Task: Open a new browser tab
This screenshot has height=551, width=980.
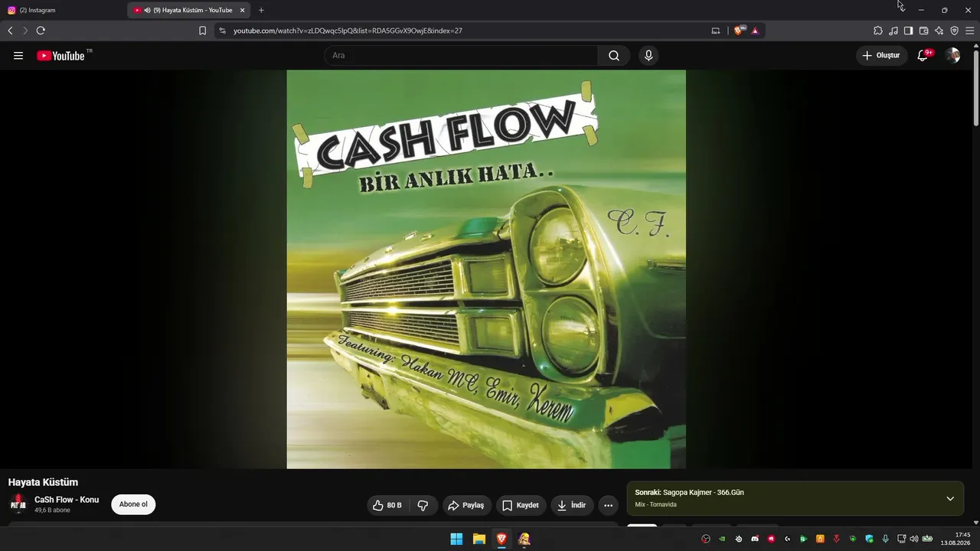Action: (x=261, y=10)
